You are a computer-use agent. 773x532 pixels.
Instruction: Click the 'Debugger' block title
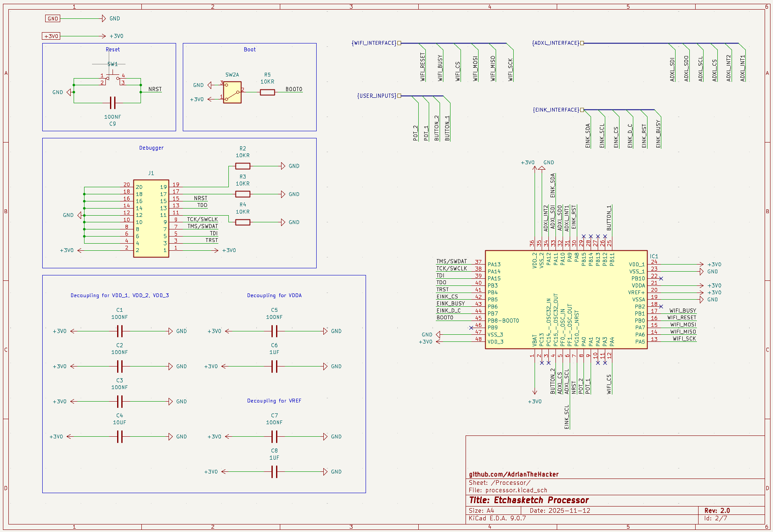(x=151, y=148)
